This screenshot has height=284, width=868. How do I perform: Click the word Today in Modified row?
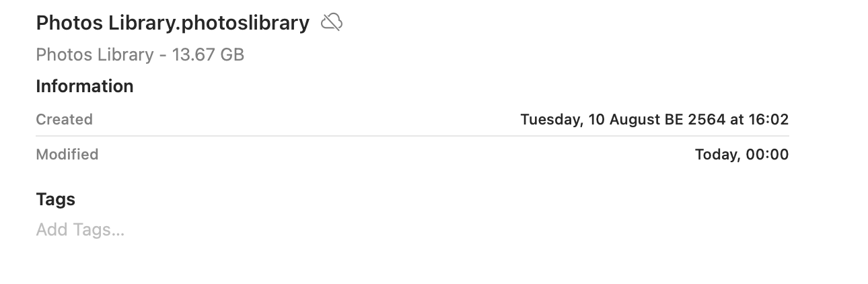coord(717,155)
